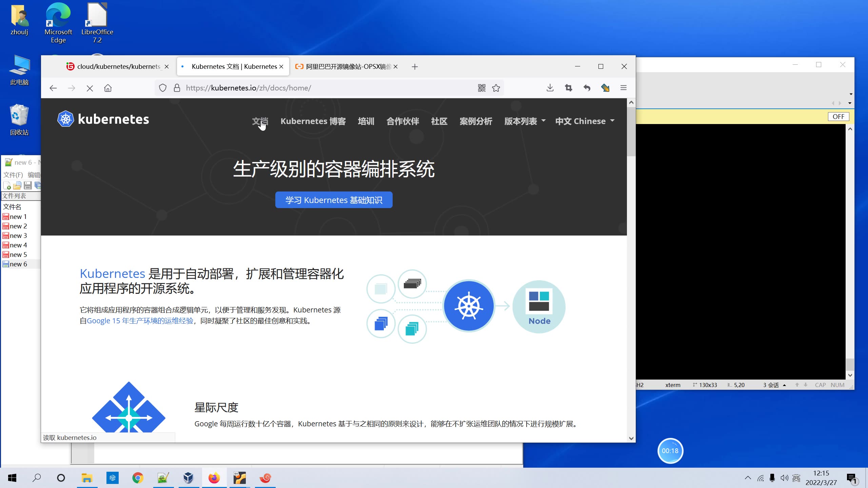The height and width of the screenshot is (488, 868).
Task: Click 学习 Kubernetes 基础知识 button
Action: 334,200
